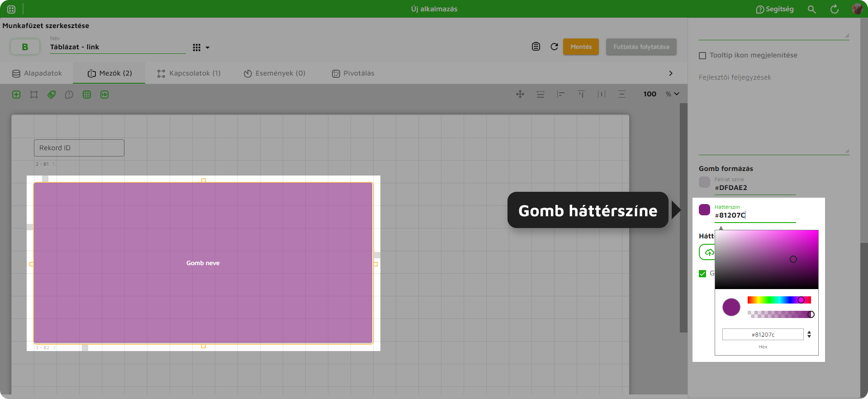Screen dimensions: 868x399
Task: Switch to Alapadatok tab
Action: (37, 73)
